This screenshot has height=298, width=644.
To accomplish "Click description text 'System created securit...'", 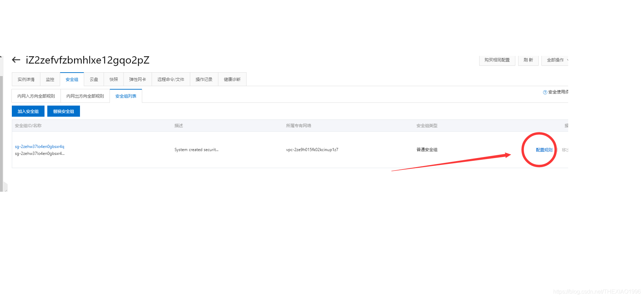I will click(x=196, y=150).
